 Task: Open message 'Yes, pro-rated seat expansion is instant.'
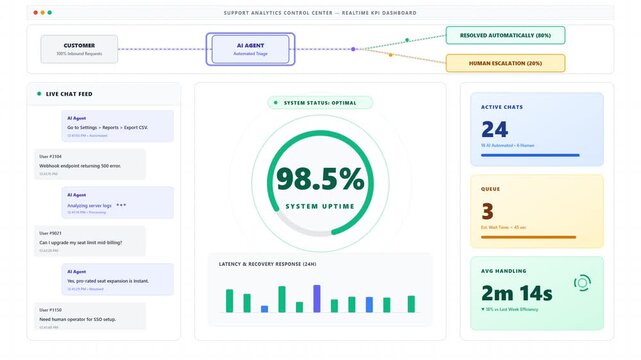point(118,280)
